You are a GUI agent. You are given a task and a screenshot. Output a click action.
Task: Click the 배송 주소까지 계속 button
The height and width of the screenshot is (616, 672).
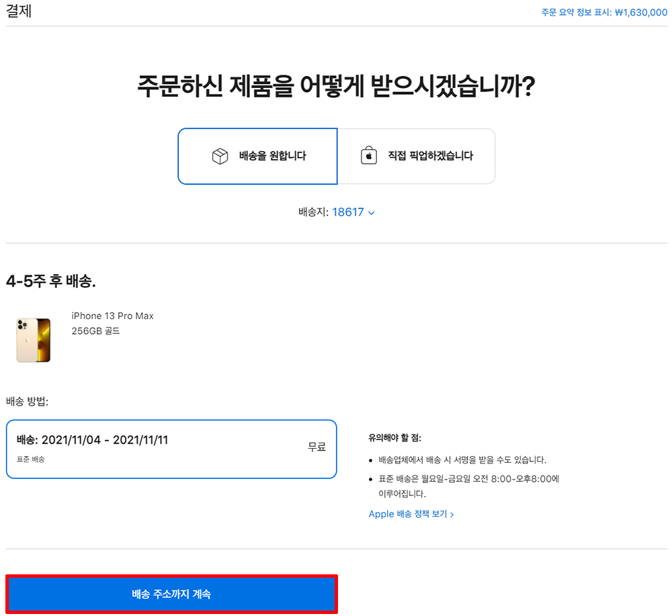click(171, 594)
